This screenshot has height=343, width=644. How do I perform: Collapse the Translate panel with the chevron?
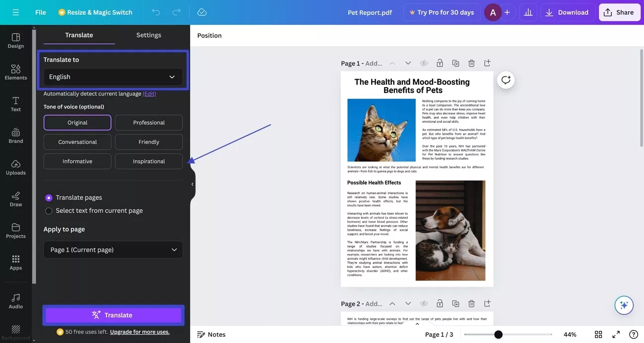point(192,184)
